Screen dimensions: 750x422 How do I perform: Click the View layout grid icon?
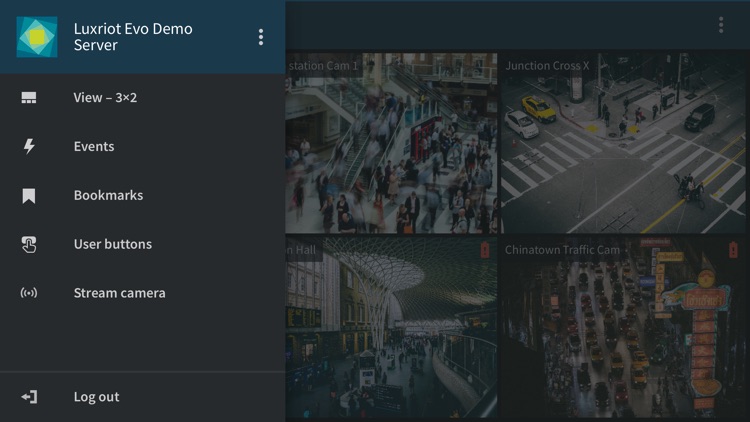[29, 98]
